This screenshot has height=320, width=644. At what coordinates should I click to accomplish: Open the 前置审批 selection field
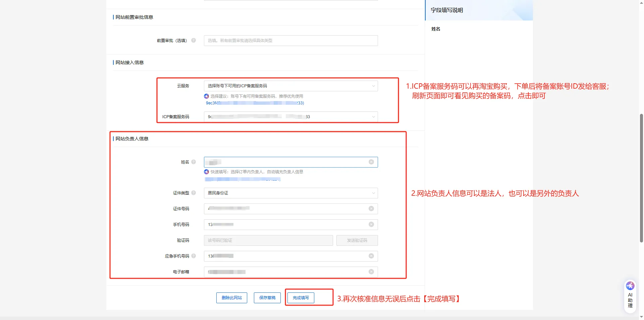pyautogui.click(x=290, y=41)
